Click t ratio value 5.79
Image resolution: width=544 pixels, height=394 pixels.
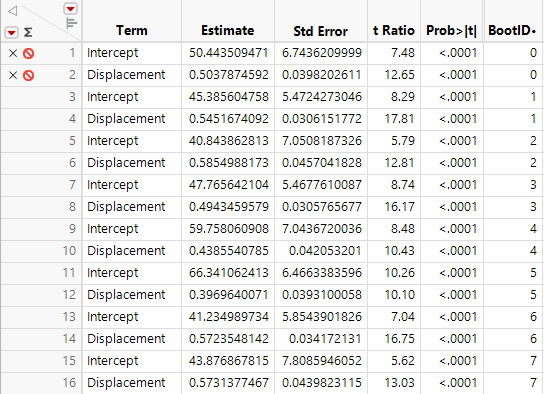(403, 141)
